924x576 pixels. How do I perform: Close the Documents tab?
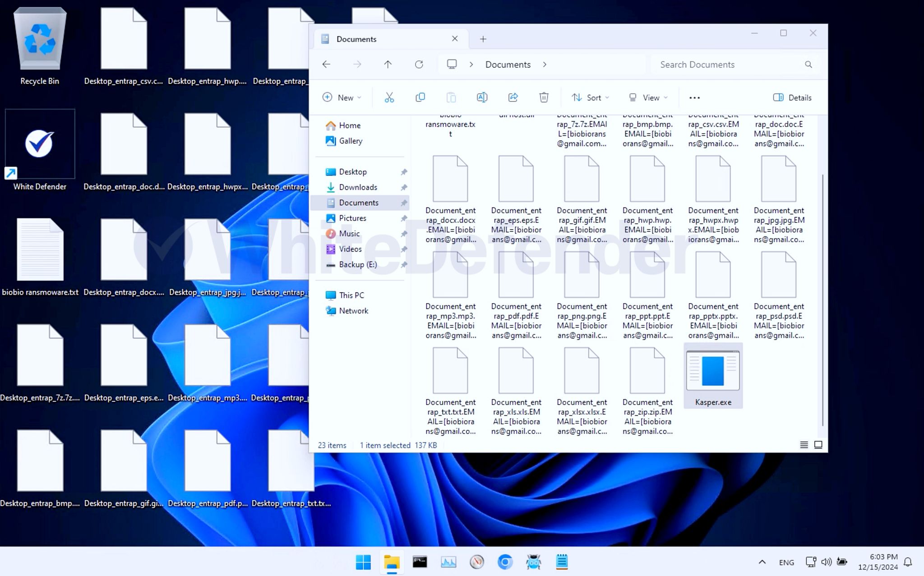[455, 39]
